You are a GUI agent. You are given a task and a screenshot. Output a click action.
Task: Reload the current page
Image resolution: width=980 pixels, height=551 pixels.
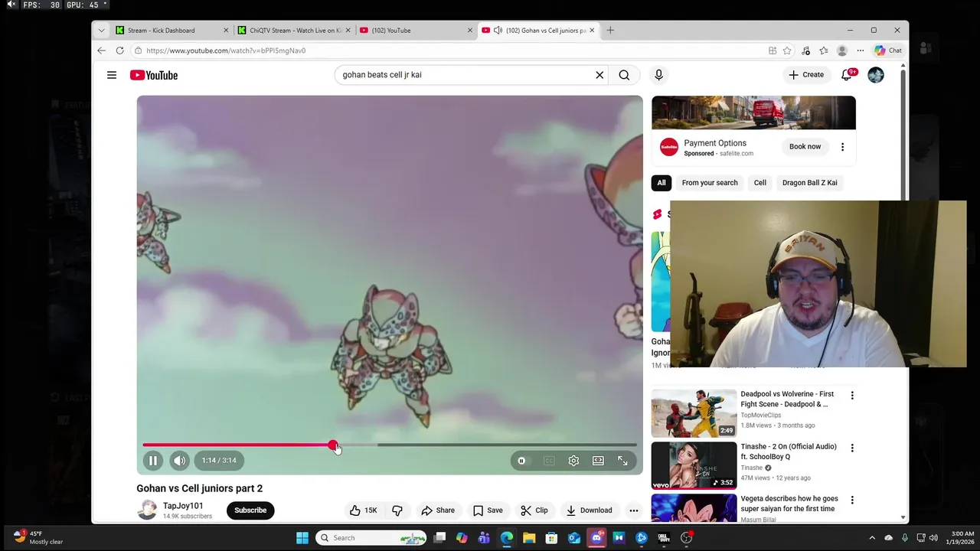coord(120,51)
